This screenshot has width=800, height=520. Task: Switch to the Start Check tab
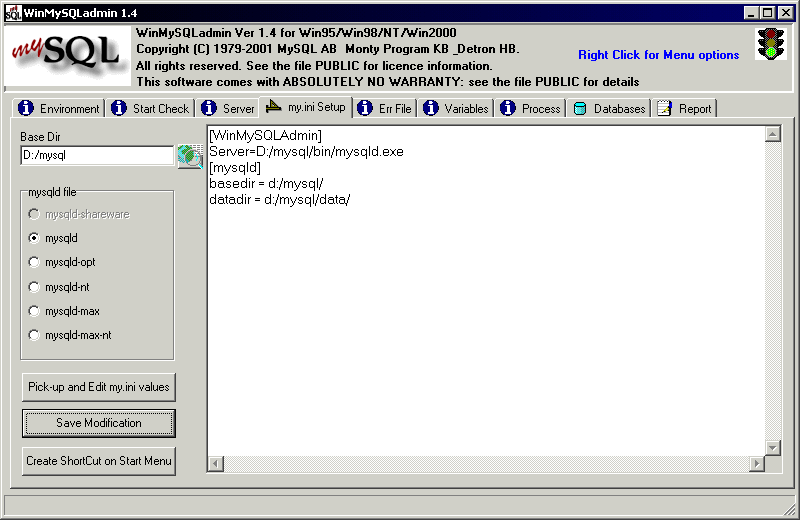pos(150,108)
